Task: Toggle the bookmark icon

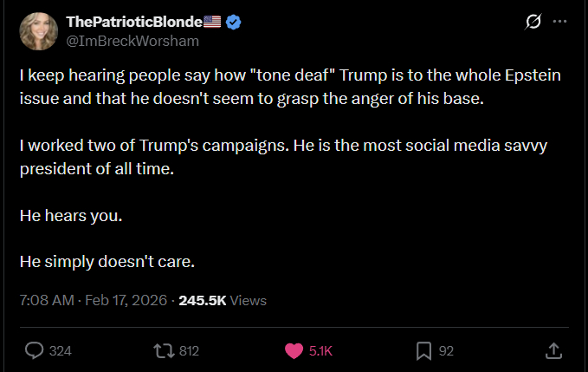Action: 424,350
